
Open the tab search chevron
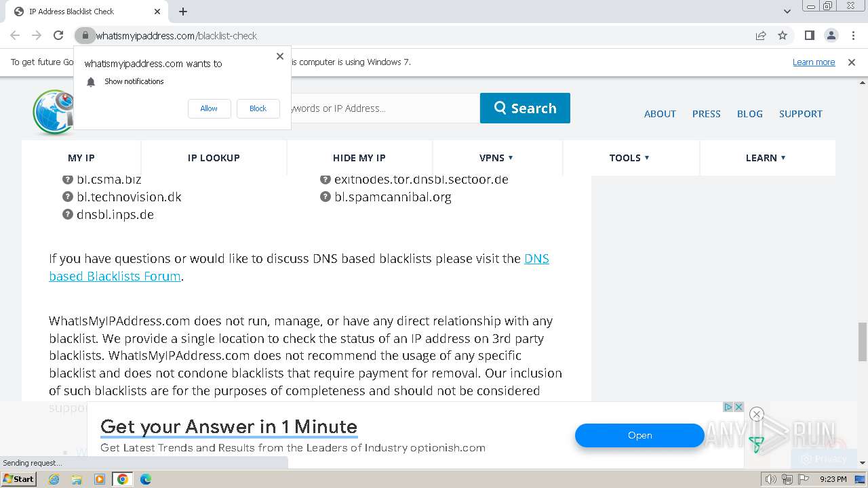point(787,12)
